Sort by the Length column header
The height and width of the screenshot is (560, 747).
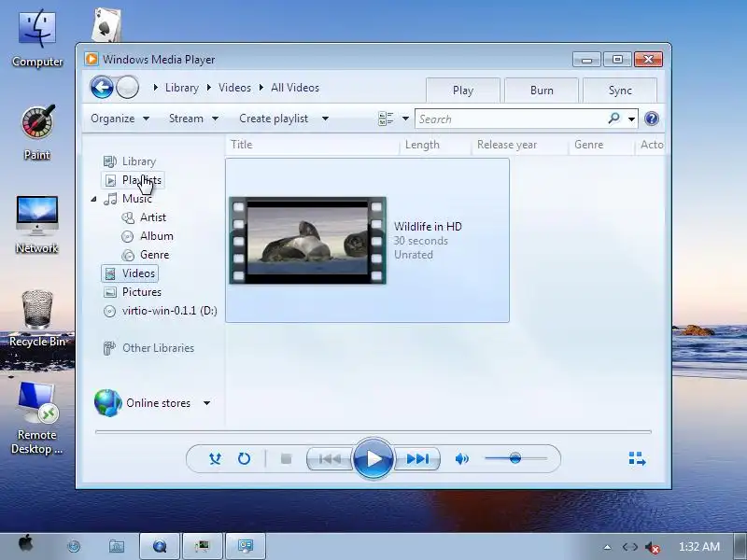point(435,145)
